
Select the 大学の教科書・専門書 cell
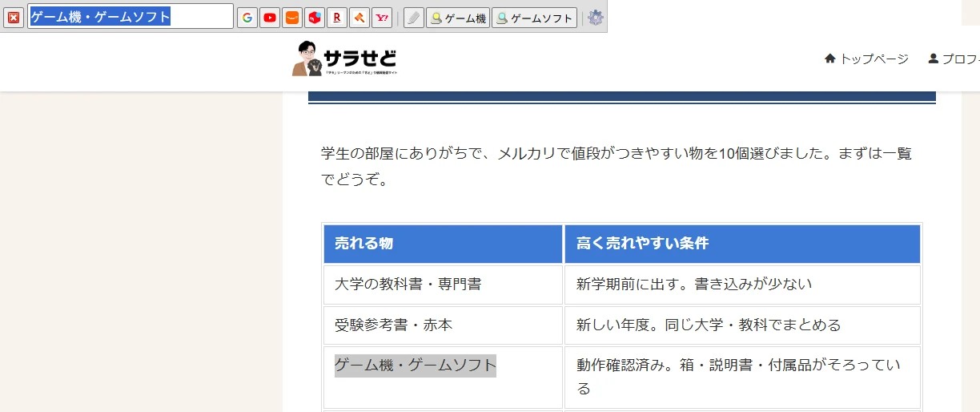(443, 285)
